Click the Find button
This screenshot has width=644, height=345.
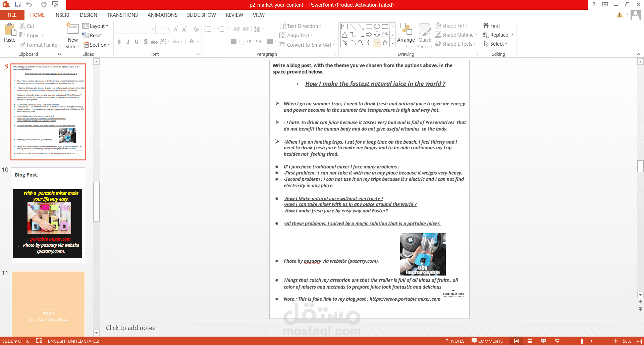tap(491, 26)
